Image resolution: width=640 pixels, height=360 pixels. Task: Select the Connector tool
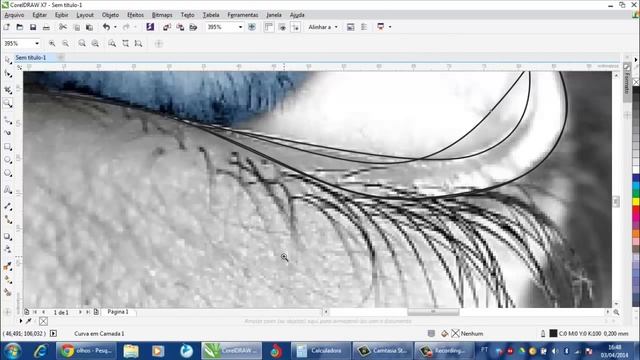pos(7,220)
